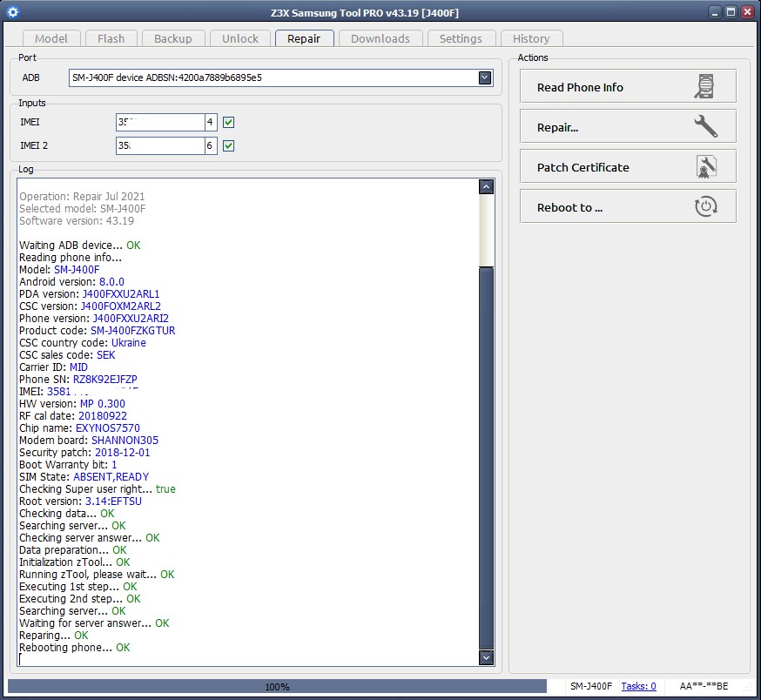Click the CSC country code Ukraine log line
This screenshot has width=761, height=700.
point(83,343)
